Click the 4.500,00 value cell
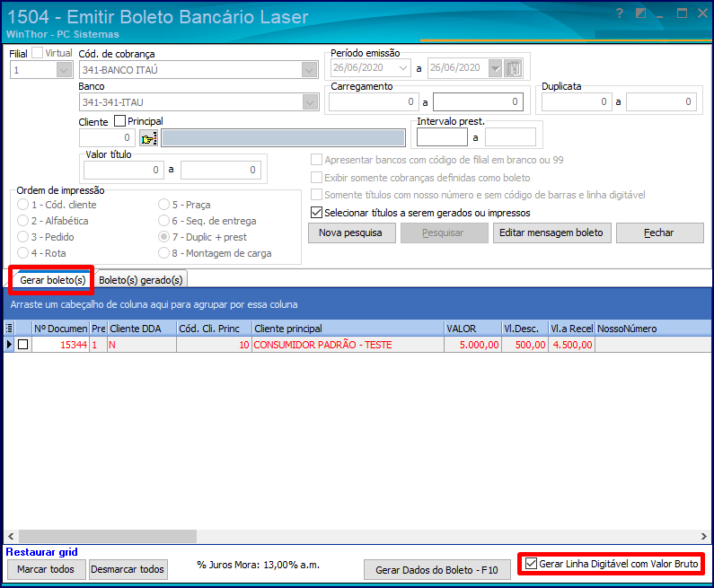Viewport: 714px width, 588px height. pyautogui.click(x=571, y=345)
